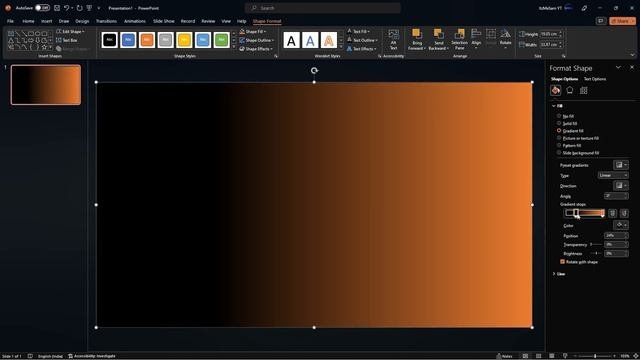640x360 pixels.
Task: Open the Rotate options
Action: [505, 39]
